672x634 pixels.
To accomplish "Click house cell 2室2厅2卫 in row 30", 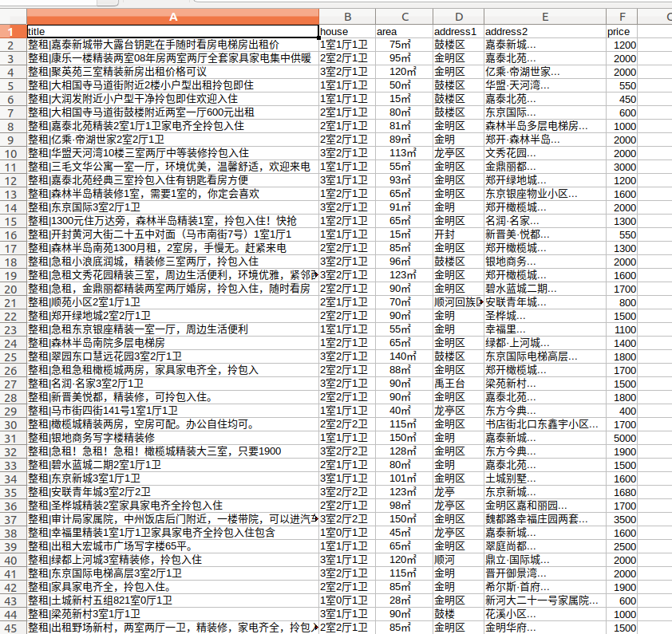I will coord(347,424).
